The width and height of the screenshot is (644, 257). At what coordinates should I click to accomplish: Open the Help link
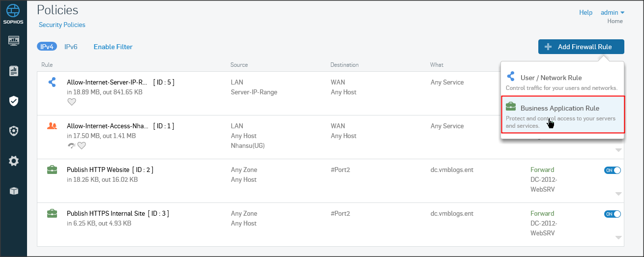(585, 12)
